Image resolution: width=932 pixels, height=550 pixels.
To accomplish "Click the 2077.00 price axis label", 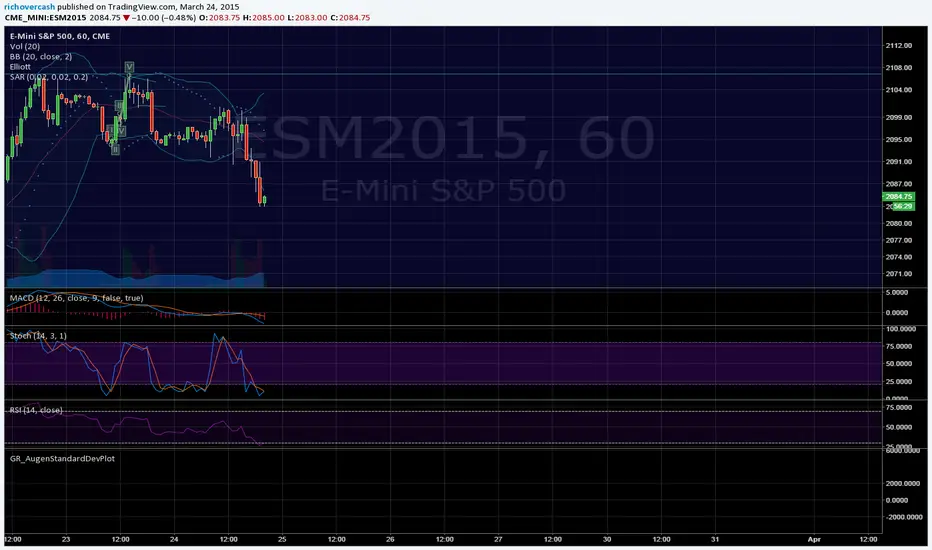I will pyautogui.click(x=898, y=241).
